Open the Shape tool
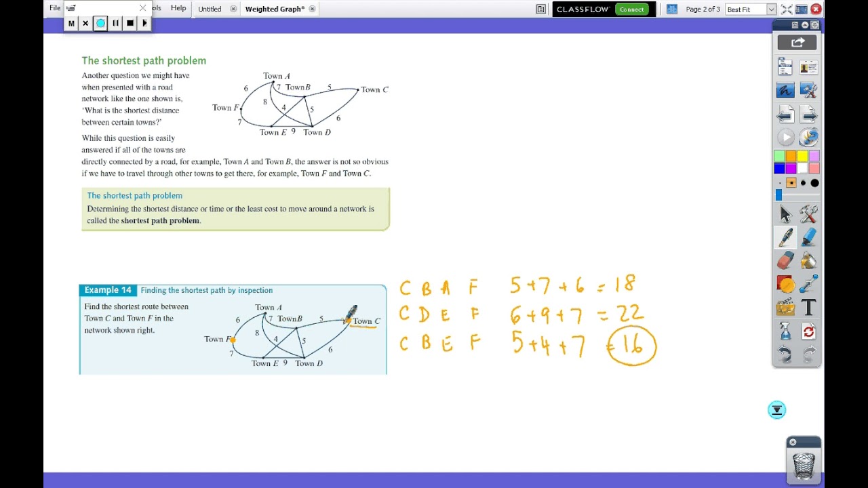This screenshot has height=488, width=868. click(785, 284)
